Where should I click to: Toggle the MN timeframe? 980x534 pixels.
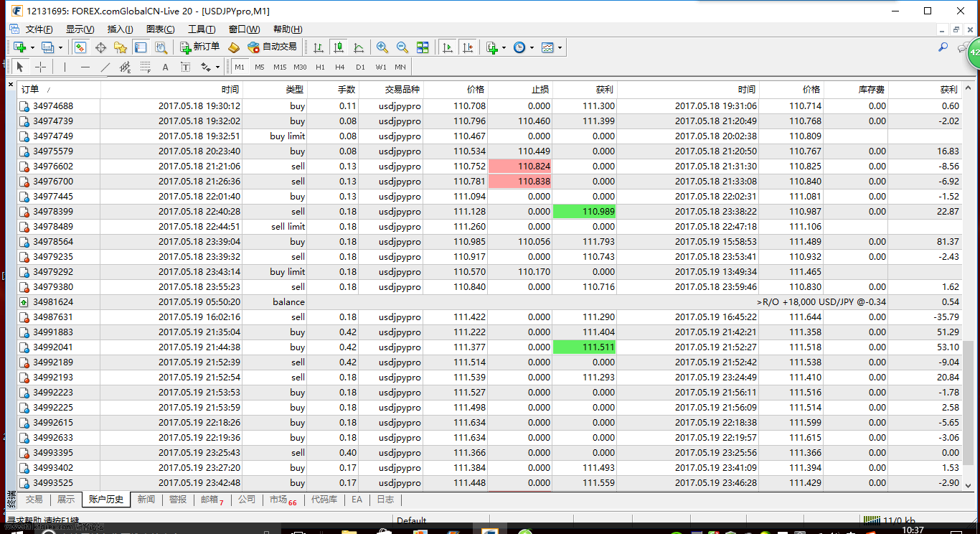click(x=400, y=67)
